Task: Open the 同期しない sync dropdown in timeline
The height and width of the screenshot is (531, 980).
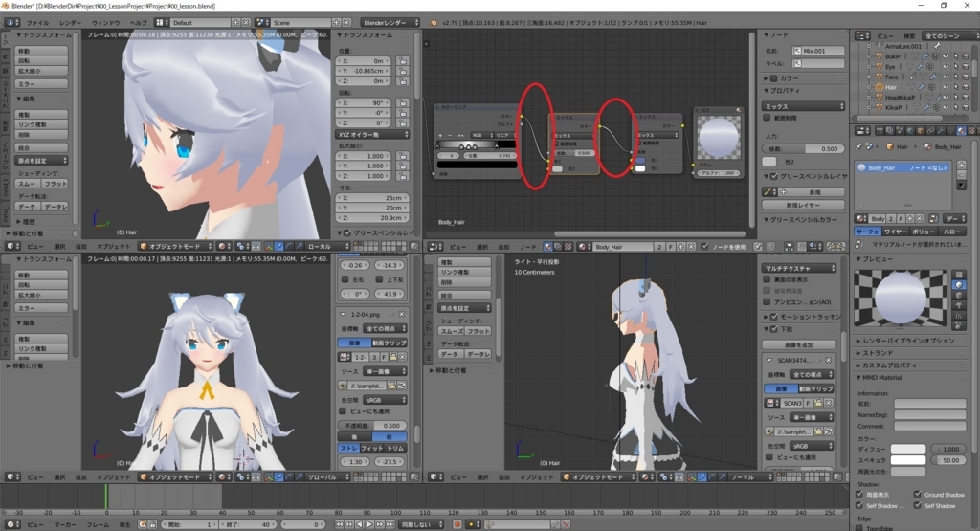Action: (x=422, y=524)
